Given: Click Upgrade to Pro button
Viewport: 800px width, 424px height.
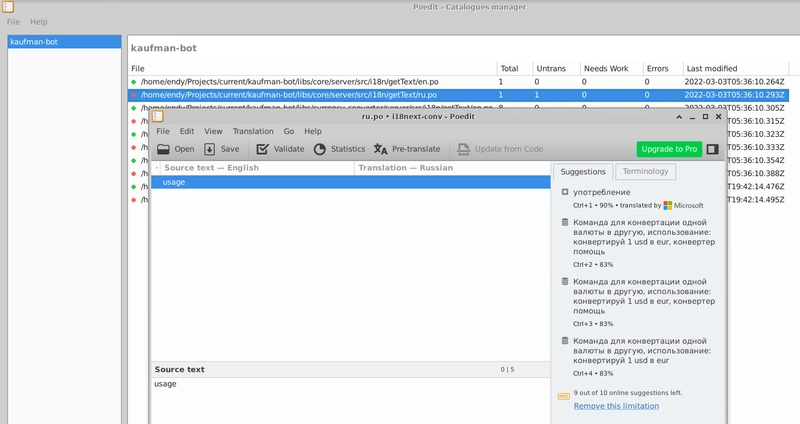Looking at the screenshot, I should click(669, 149).
